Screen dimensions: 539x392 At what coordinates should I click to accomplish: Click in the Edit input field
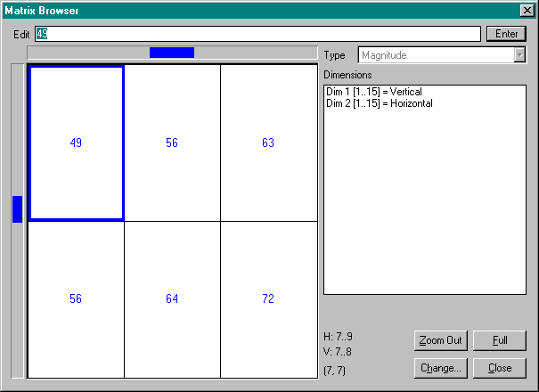point(257,34)
